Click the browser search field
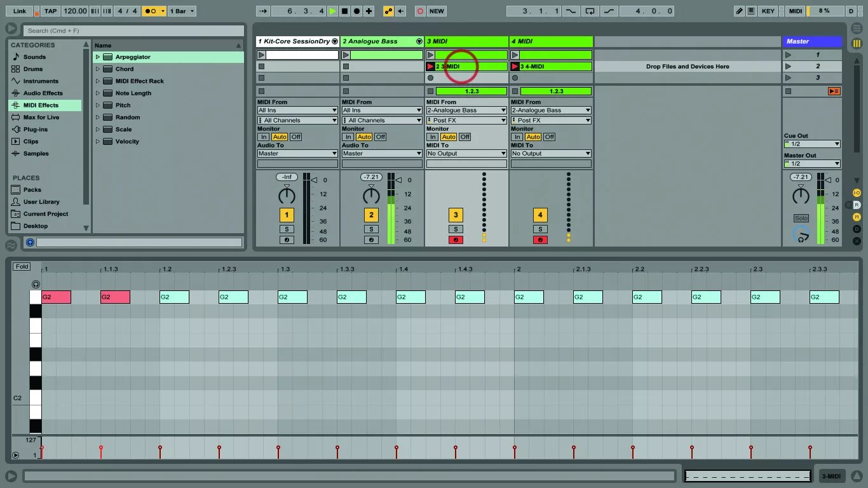868x488 pixels. 133,30
